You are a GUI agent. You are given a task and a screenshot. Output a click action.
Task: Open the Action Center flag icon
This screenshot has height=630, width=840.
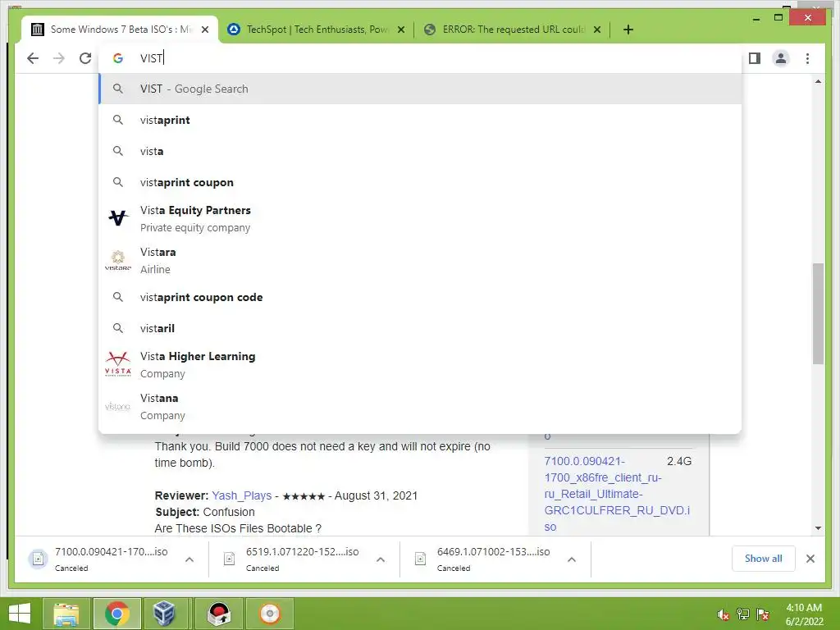click(x=763, y=614)
